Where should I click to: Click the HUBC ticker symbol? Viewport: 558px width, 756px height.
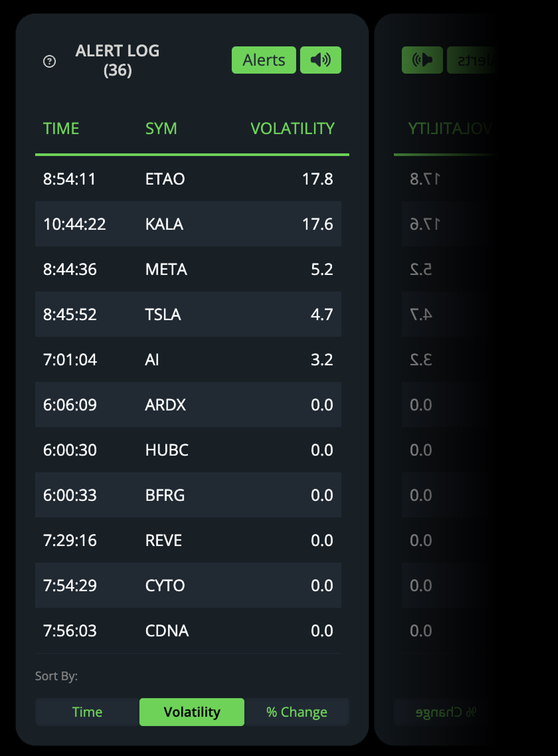coord(167,450)
